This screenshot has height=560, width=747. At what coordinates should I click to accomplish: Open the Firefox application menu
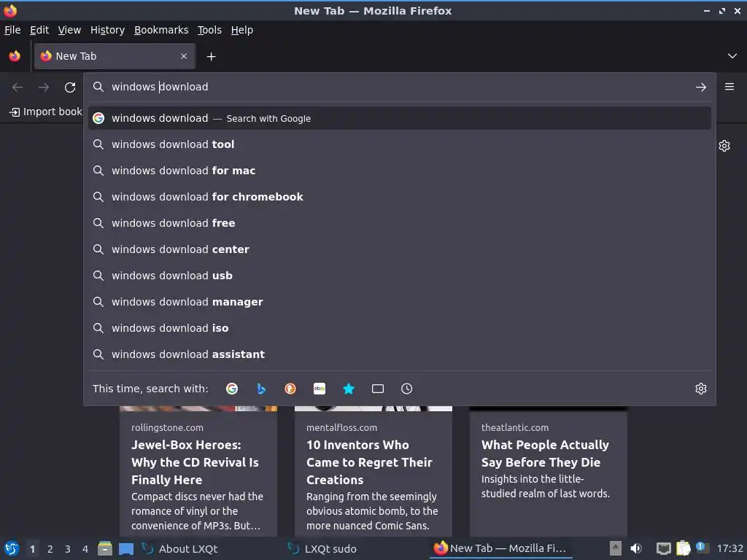[729, 87]
